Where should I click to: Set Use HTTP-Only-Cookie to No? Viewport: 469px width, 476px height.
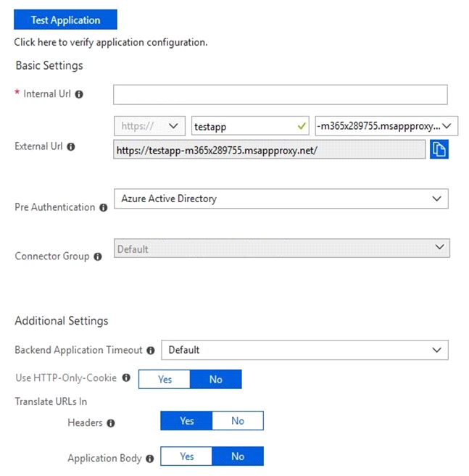(x=216, y=379)
